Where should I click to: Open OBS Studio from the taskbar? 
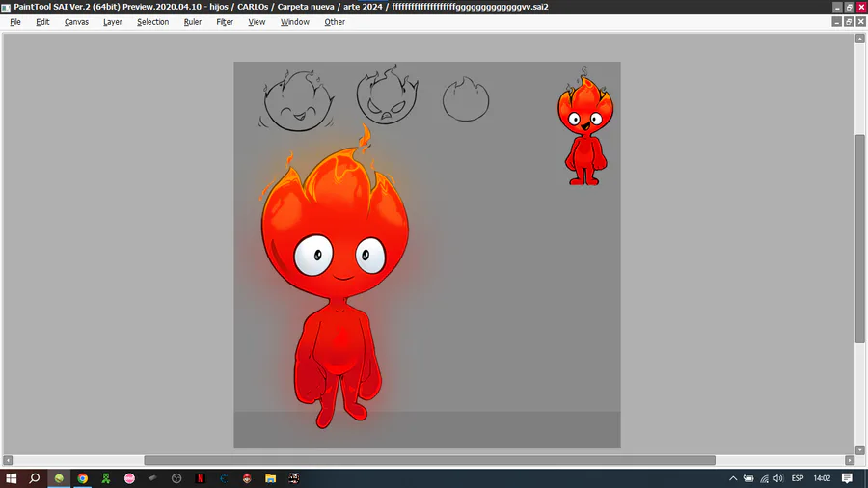(176, 478)
